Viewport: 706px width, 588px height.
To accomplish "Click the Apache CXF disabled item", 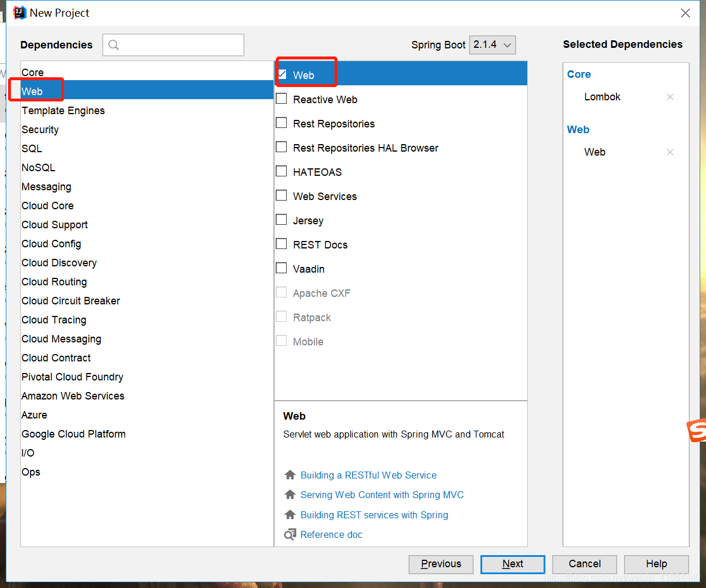I will tap(321, 293).
